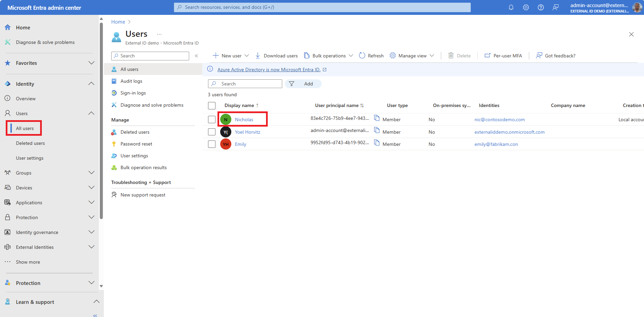Click the Per-user MFA button
Screen dimensions: 644x317
[503, 56]
